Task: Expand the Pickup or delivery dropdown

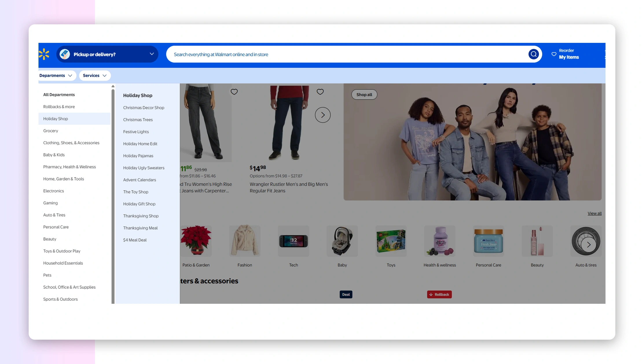Action: coord(152,54)
